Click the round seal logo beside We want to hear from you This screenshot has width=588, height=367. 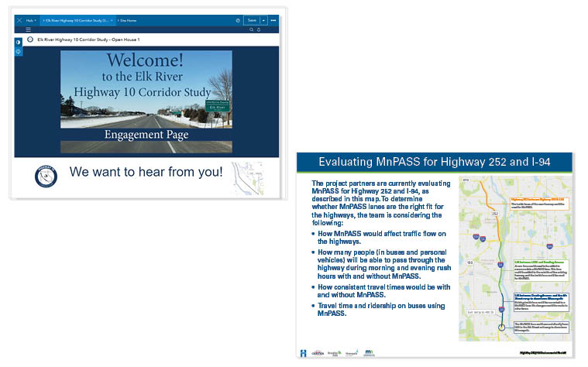tap(46, 177)
